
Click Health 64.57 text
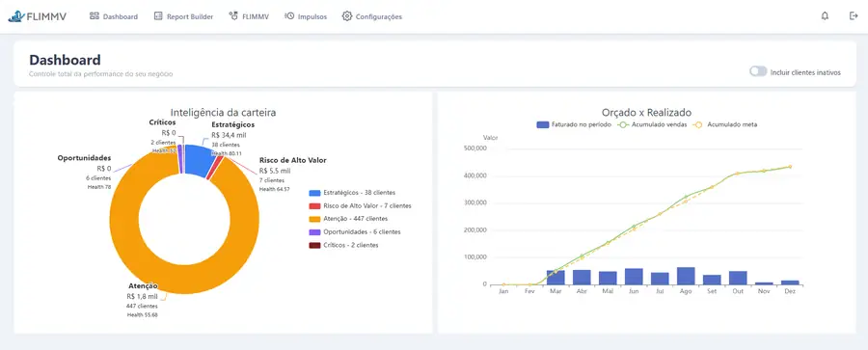click(x=275, y=189)
